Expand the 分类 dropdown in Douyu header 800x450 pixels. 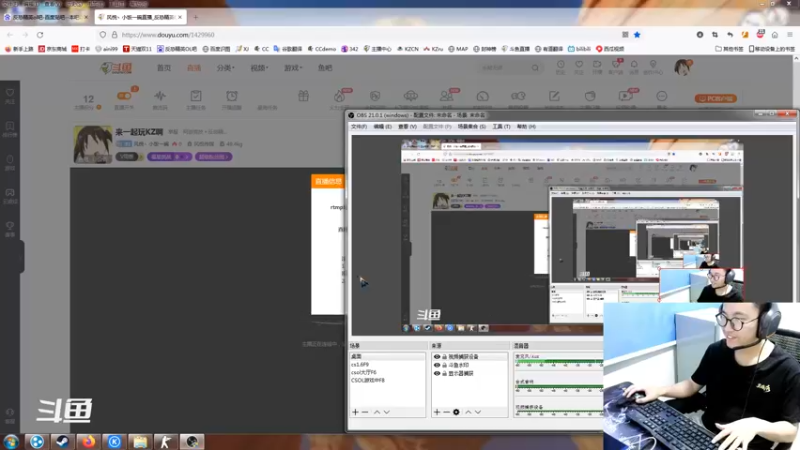225,68
